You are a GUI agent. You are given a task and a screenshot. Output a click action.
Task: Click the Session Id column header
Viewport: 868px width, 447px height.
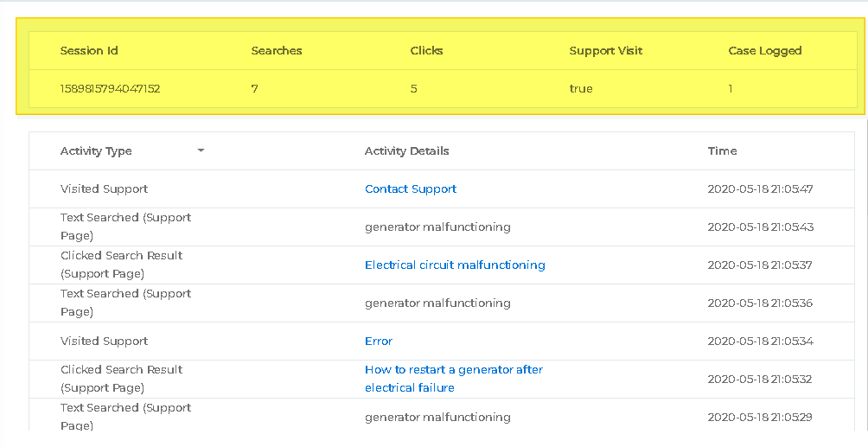point(89,50)
